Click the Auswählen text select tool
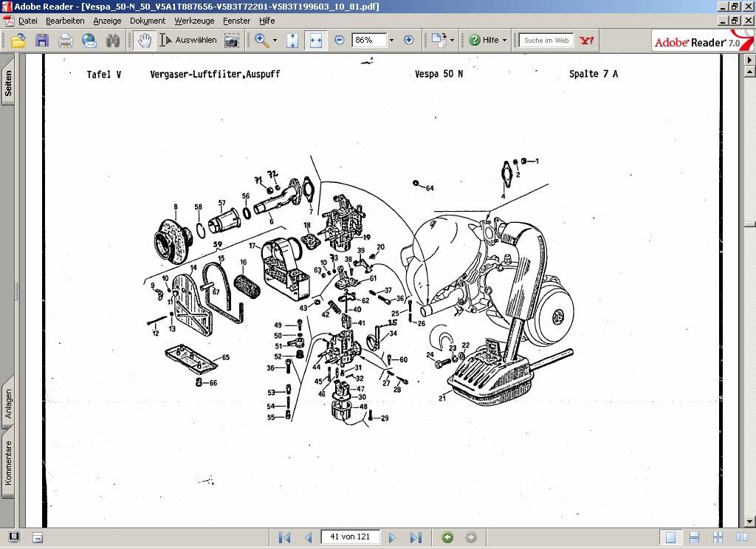 [189, 41]
